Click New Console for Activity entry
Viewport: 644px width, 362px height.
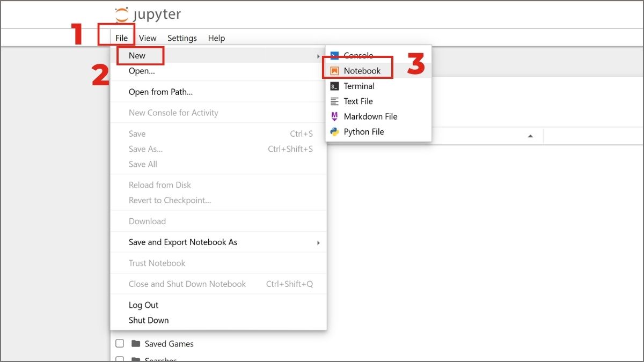pyautogui.click(x=218, y=113)
